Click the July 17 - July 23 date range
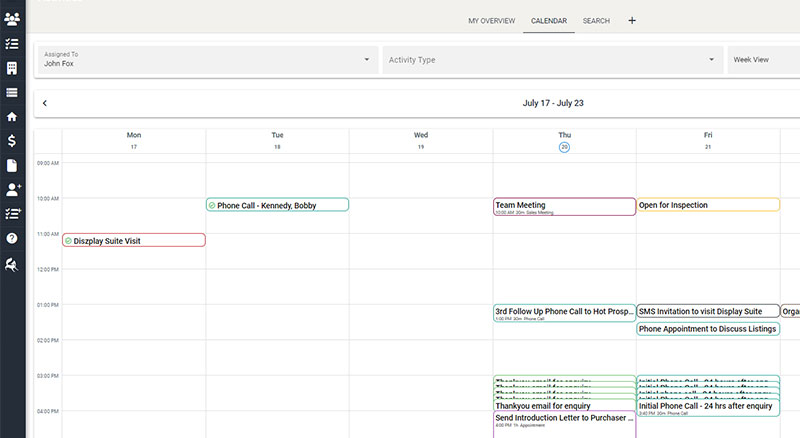Image resolution: width=800 pixels, height=438 pixels. tap(553, 103)
